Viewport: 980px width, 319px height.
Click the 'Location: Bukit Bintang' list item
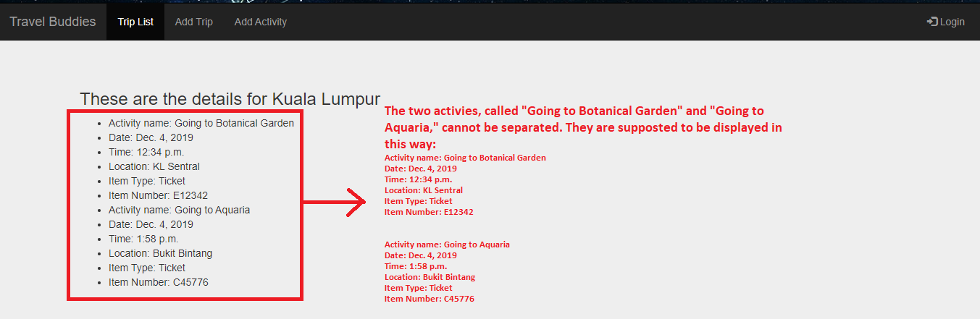click(x=161, y=253)
